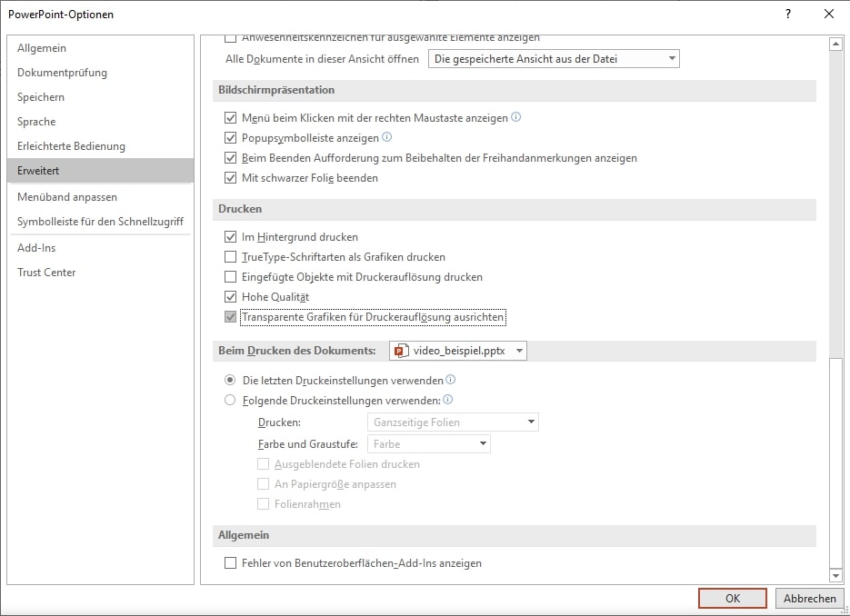
Task: Switch to Sprache options
Action: pyautogui.click(x=100, y=122)
